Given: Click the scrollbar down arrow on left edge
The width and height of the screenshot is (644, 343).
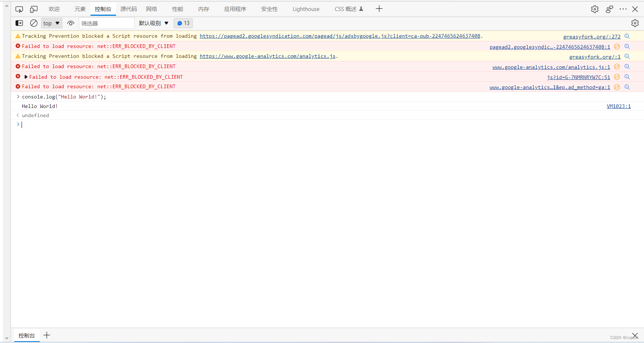Looking at the screenshot, I should pos(7,339).
